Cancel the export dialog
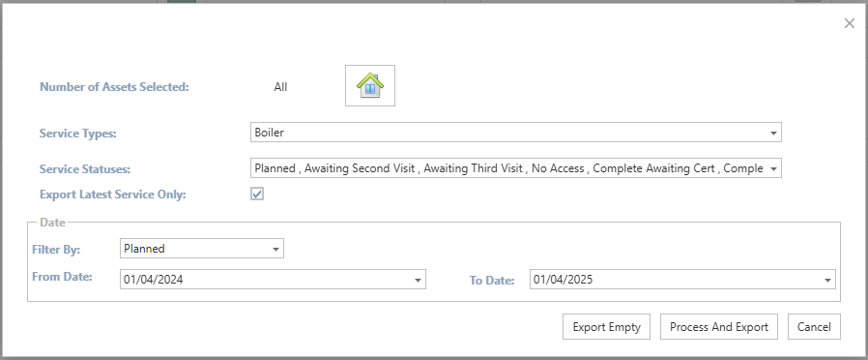 pos(814,327)
